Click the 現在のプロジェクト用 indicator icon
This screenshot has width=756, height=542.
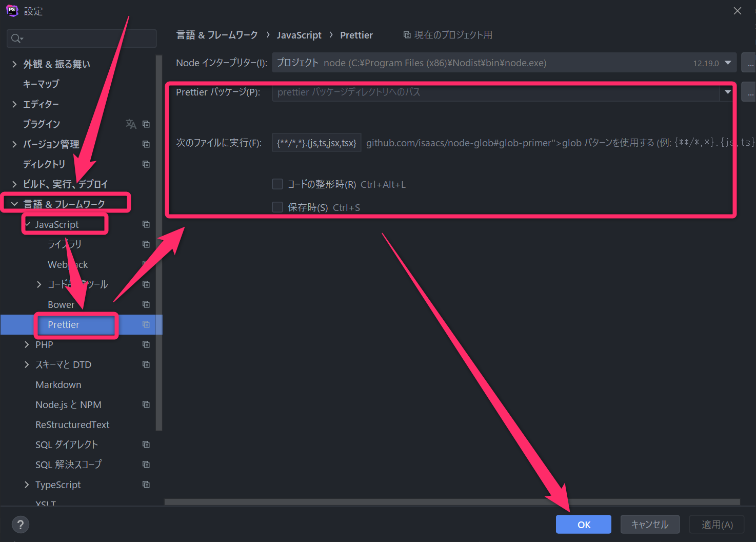(407, 35)
